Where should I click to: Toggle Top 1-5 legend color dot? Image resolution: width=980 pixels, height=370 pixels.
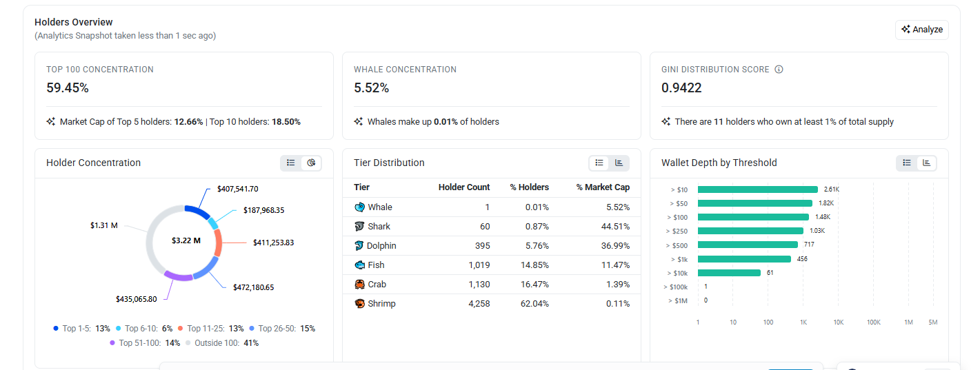coord(56,329)
